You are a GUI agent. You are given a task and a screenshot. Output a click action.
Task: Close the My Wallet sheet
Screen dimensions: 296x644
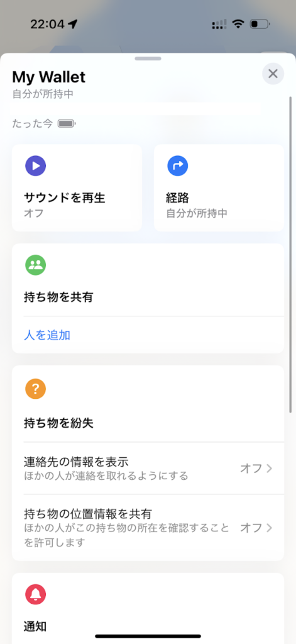(273, 74)
